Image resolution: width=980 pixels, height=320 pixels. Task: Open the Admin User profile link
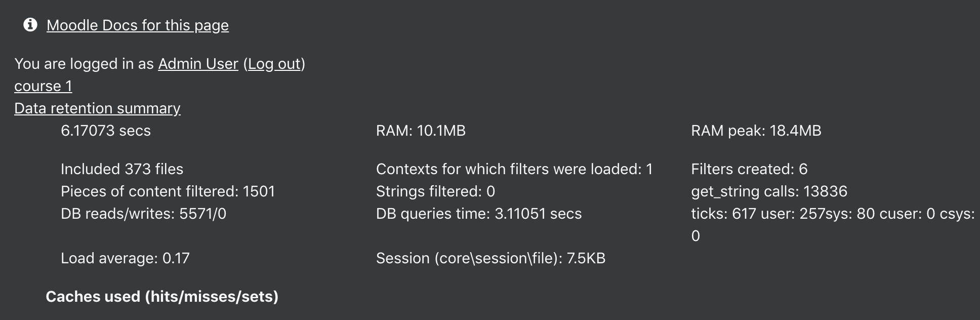(x=198, y=64)
